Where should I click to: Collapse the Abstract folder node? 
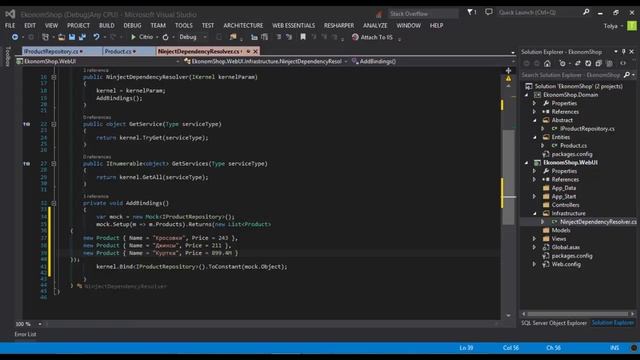(x=535, y=120)
